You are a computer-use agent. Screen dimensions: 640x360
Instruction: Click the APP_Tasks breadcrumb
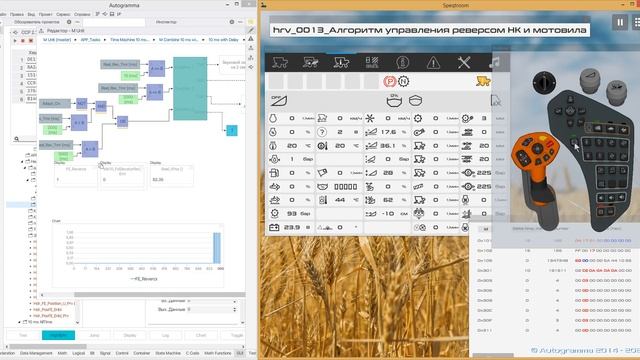point(91,40)
